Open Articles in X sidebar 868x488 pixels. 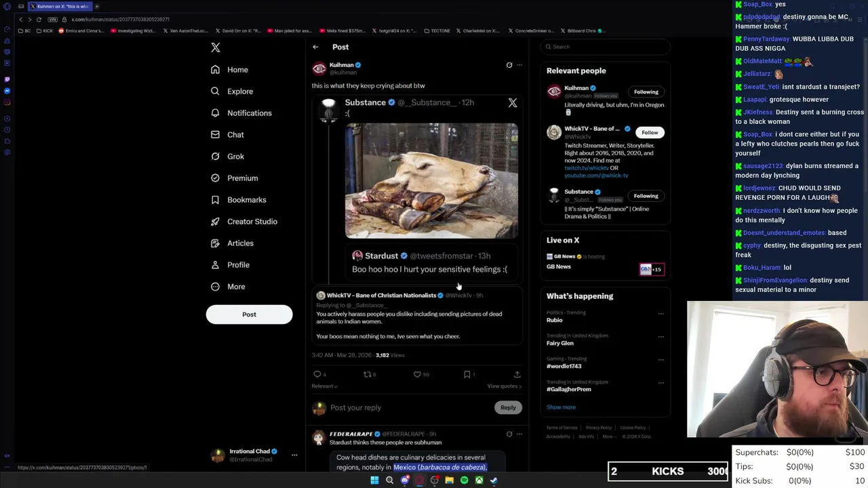(232, 243)
